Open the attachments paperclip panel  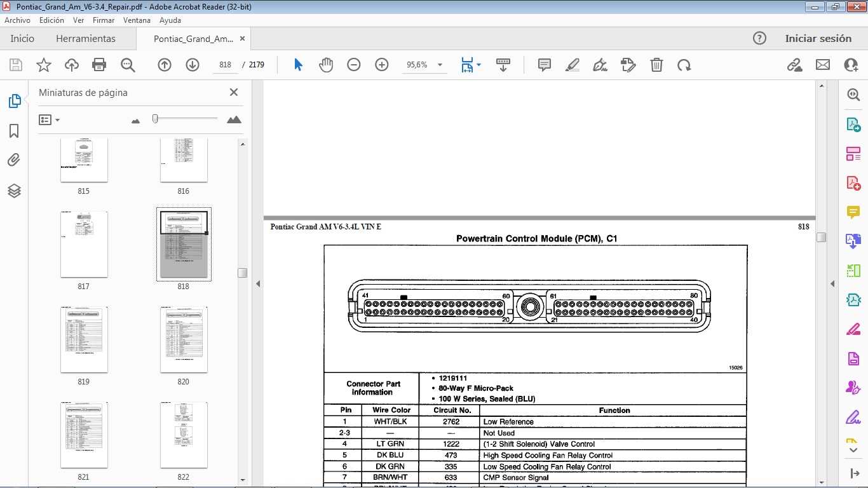(x=14, y=160)
